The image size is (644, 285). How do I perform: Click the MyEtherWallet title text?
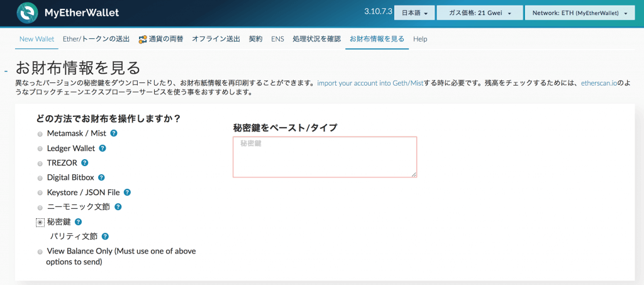pyautogui.click(x=82, y=13)
